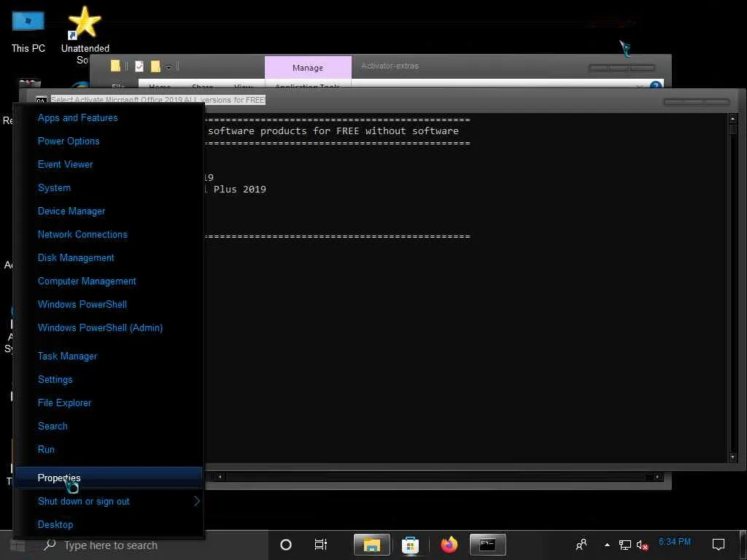Open Customize Quick Access Toolbar dropdown
The height and width of the screenshot is (560, 747).
point(169,66)
